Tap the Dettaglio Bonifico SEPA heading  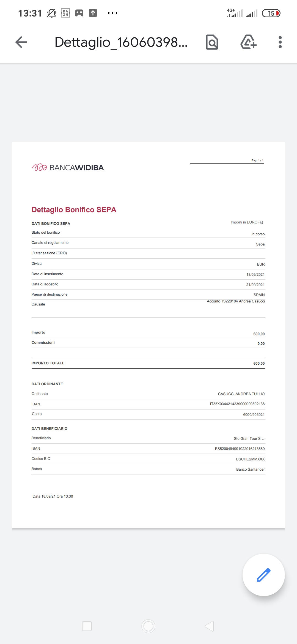click(74, 210)
